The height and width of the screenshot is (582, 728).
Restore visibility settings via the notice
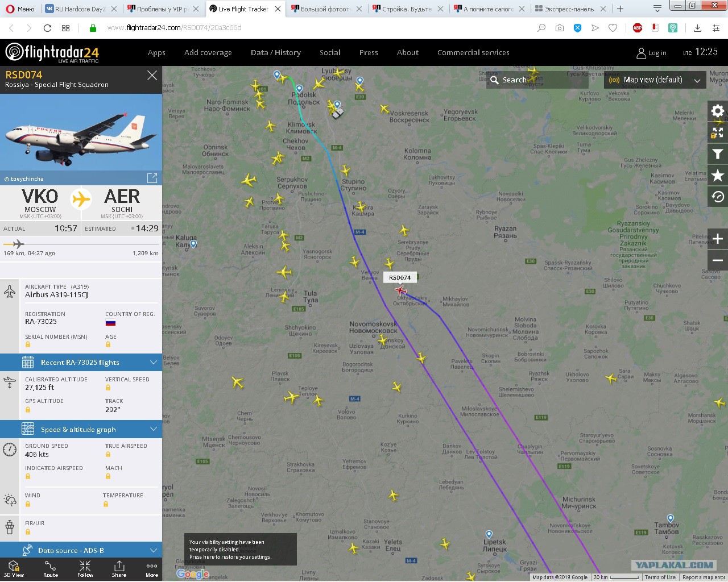coord(240,550)
